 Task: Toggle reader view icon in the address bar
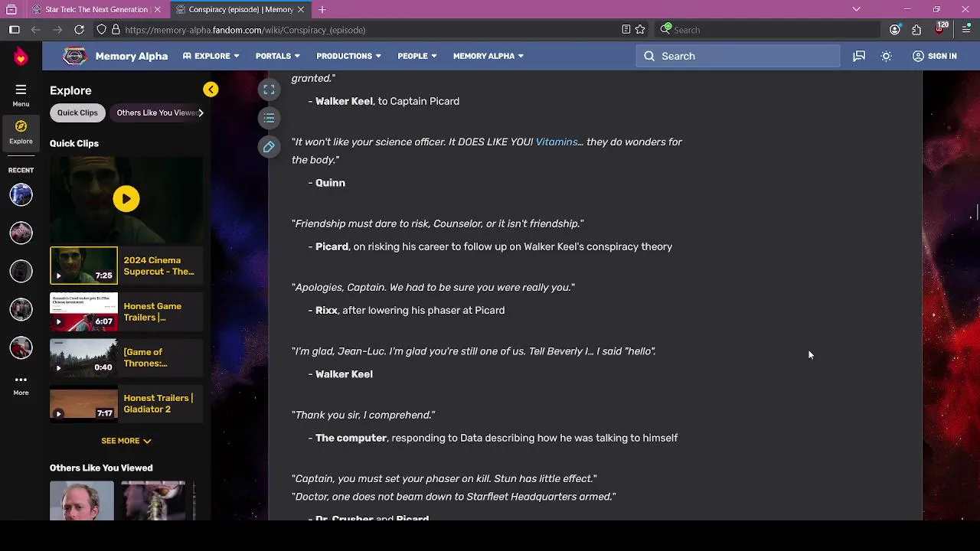click(x=626, y=30)
